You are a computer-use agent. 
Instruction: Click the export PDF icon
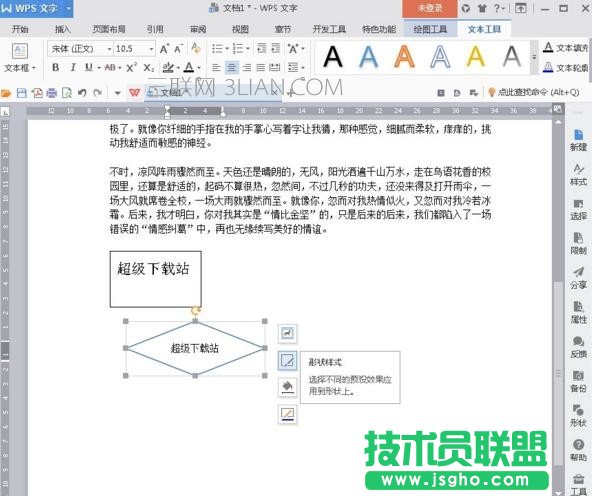tap(37, 92)
